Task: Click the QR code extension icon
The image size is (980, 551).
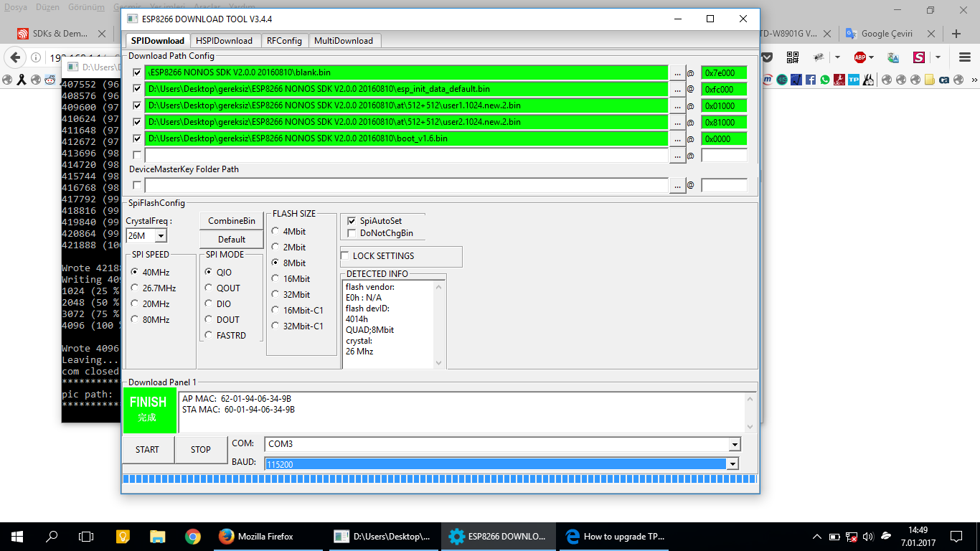Action: (x=793, y=57)
